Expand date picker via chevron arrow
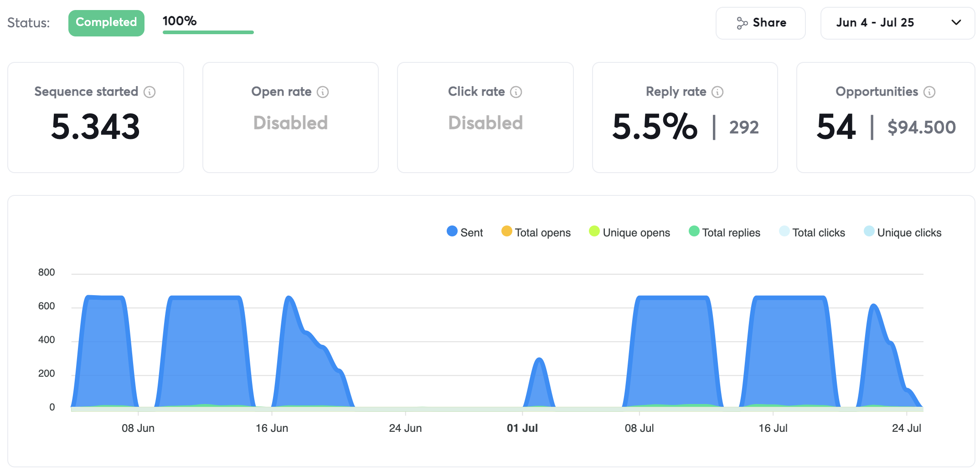 pos(956,23)
